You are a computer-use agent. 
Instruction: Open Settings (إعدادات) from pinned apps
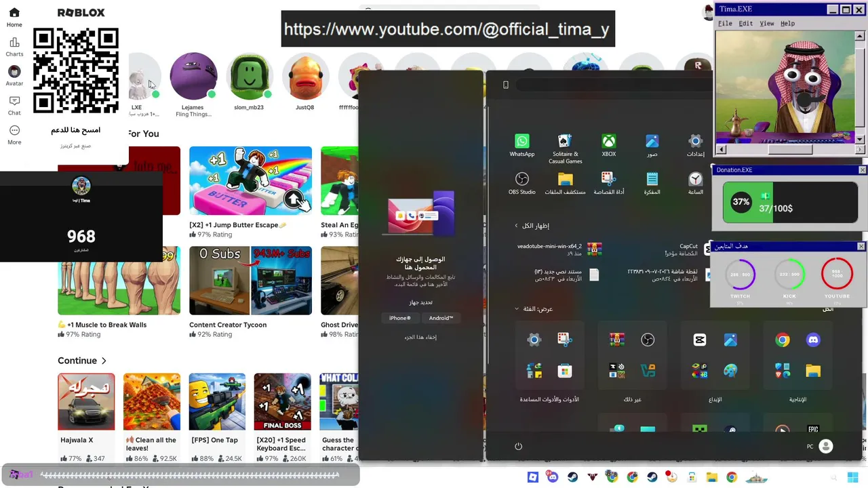696,145
